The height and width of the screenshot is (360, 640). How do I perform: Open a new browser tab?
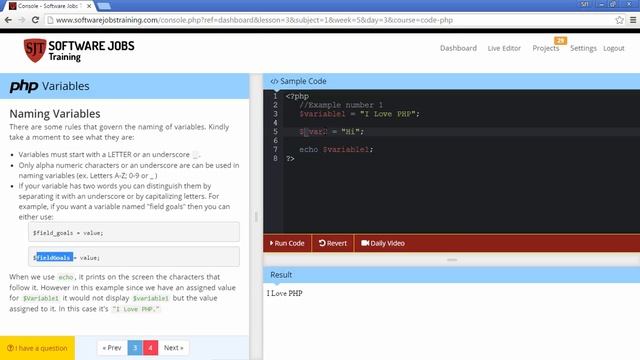point(104,6)
